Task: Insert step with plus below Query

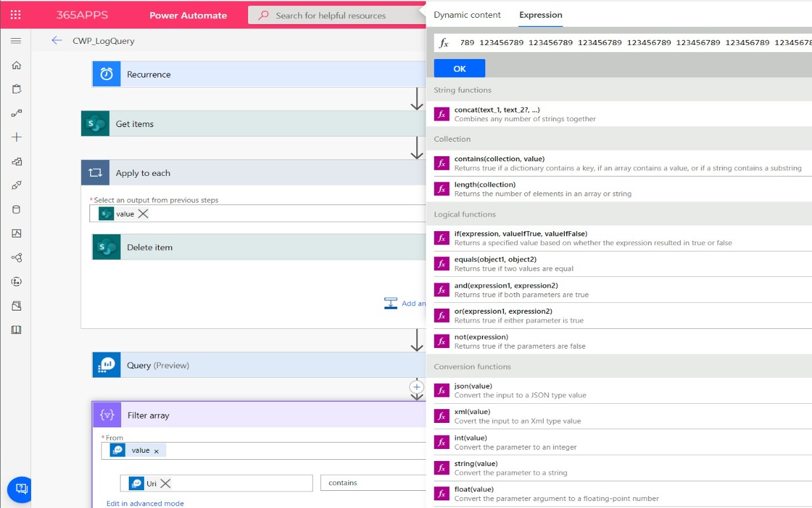Action: (x=417, y=386)
